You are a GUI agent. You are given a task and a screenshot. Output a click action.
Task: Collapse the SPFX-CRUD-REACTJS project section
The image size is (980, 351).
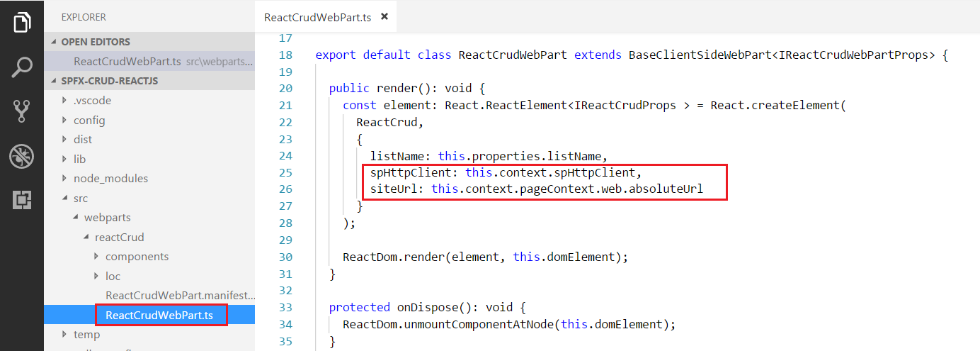click(109, 81)
